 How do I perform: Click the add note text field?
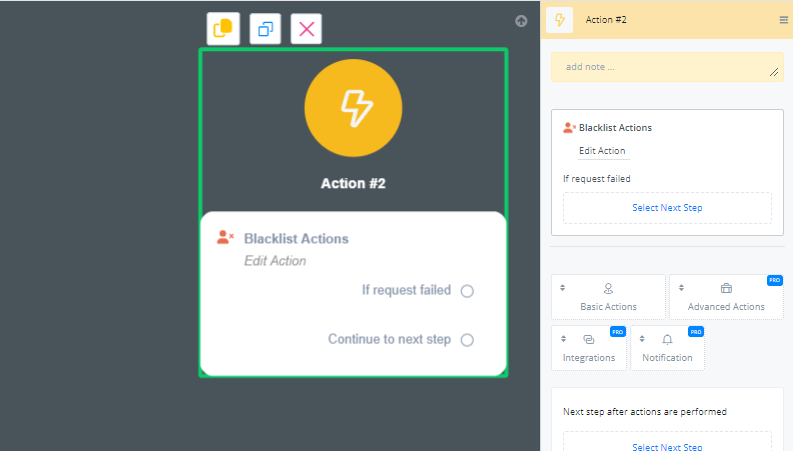(665, 67)
